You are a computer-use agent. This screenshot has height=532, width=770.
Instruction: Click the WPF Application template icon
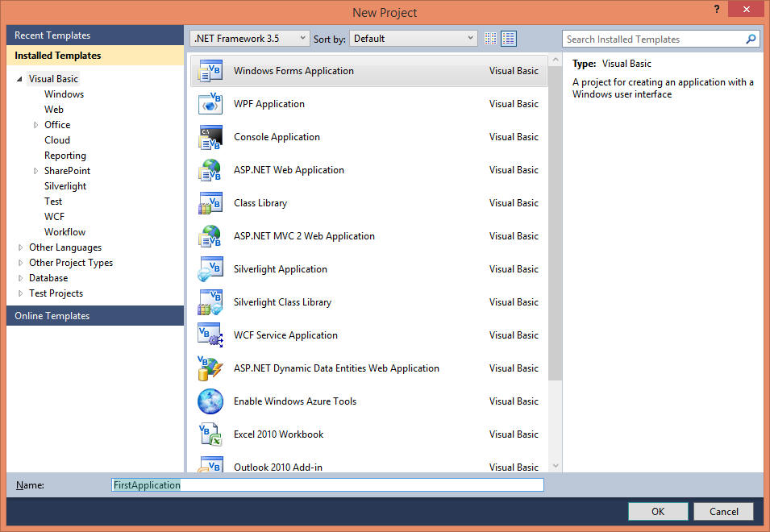point(210,104)
